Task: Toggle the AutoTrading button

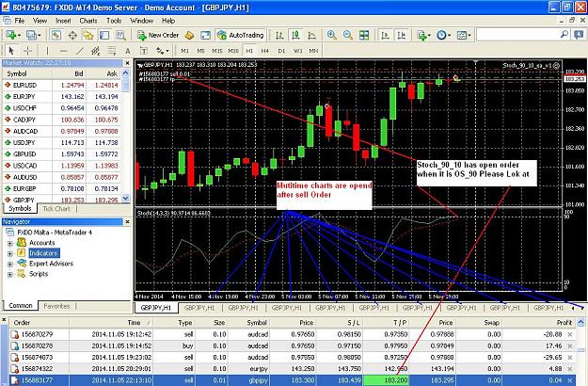Action: [241, 35]
